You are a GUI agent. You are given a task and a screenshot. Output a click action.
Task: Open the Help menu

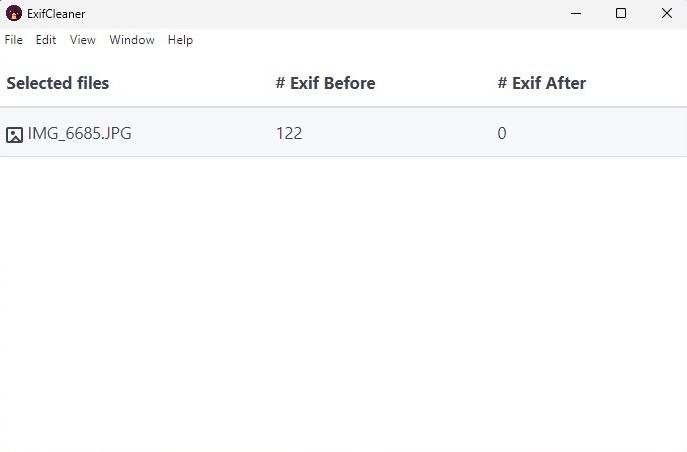coord(180,40)
